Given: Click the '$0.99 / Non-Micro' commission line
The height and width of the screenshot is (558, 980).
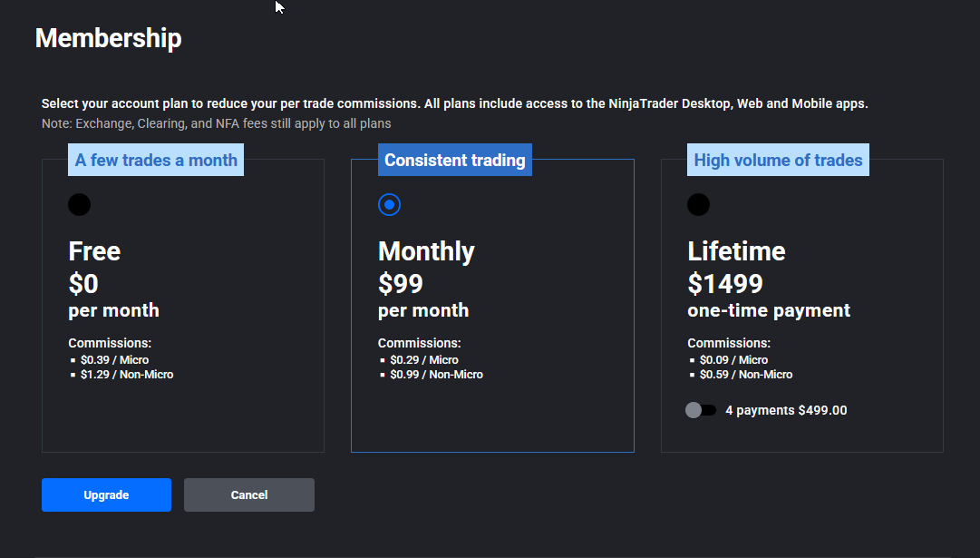Looking at the screenshot, I should click(436, 374).
